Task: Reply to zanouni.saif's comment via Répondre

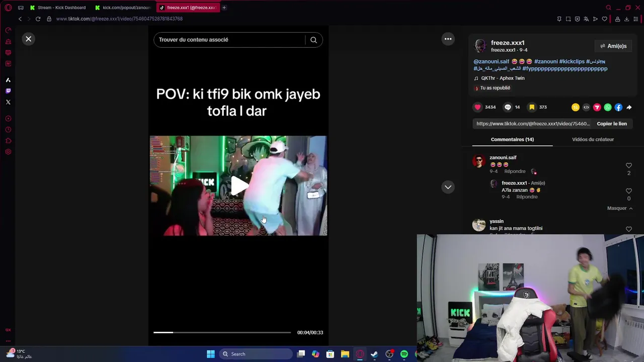Action: pyautogui.click(x=515, y=171)
